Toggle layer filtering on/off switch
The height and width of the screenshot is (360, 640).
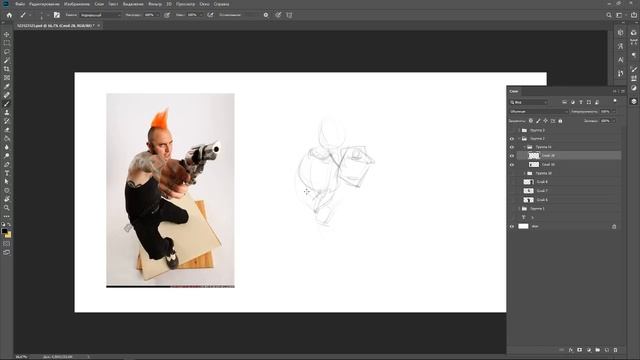click(615, 101)
